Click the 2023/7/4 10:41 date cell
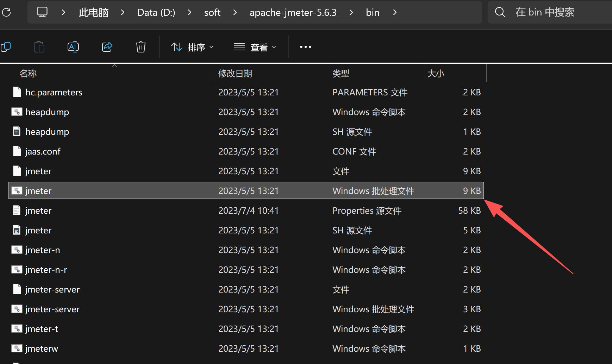Viewport: 612px width, 364px height. pyautogui.click(x=249, y=211)
